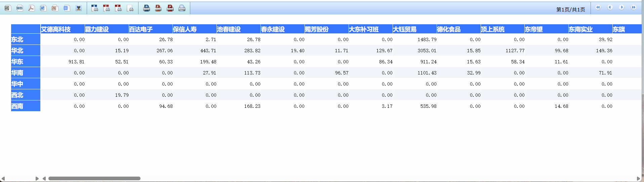Click the large dark-red printer icon labeled P
This screenshot has width=644, height=182.
[170, 8]
